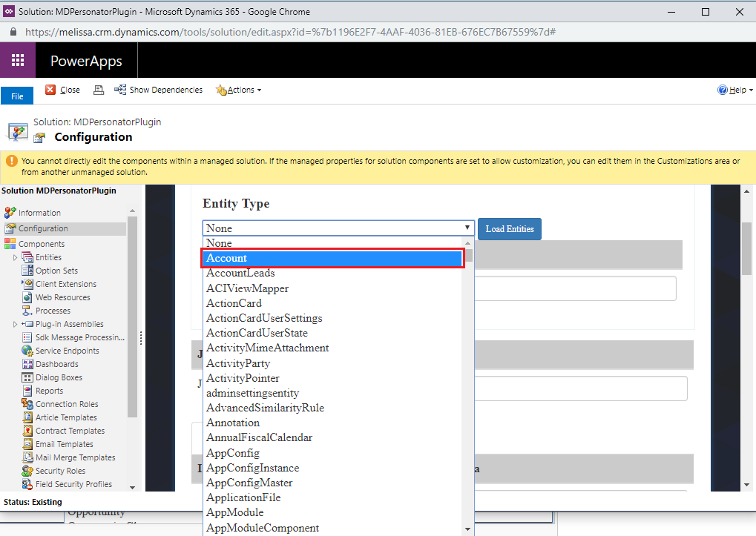This screenshot has height=536, width=756.
Task: Click the Help question mark icon
Action: (x=723, y=90)
